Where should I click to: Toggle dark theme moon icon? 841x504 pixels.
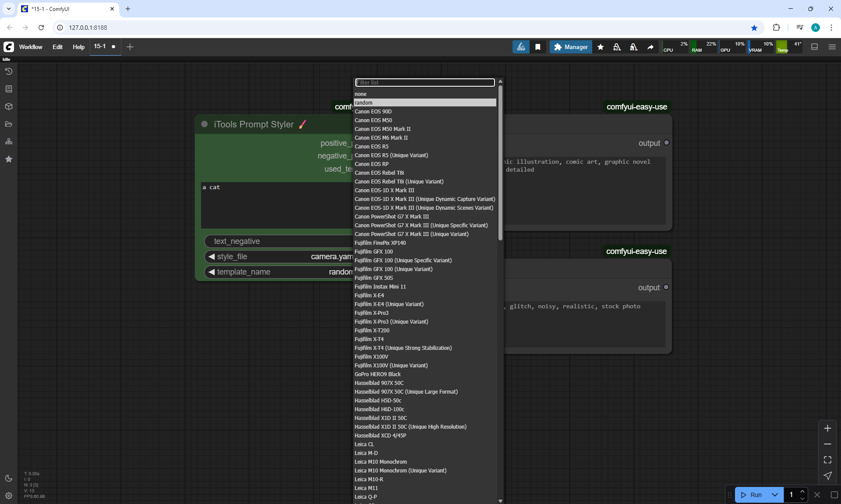coord(9,478)
